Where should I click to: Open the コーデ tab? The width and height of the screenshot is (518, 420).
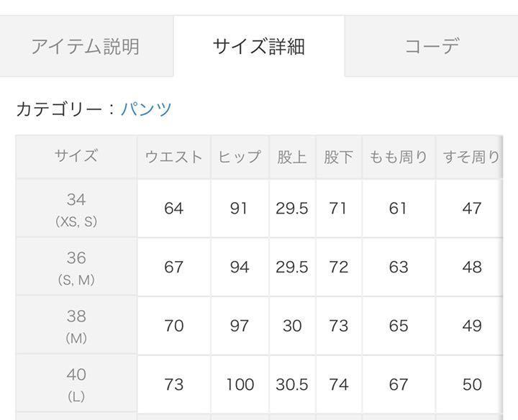pyautogui.click(x=432, y=46)
